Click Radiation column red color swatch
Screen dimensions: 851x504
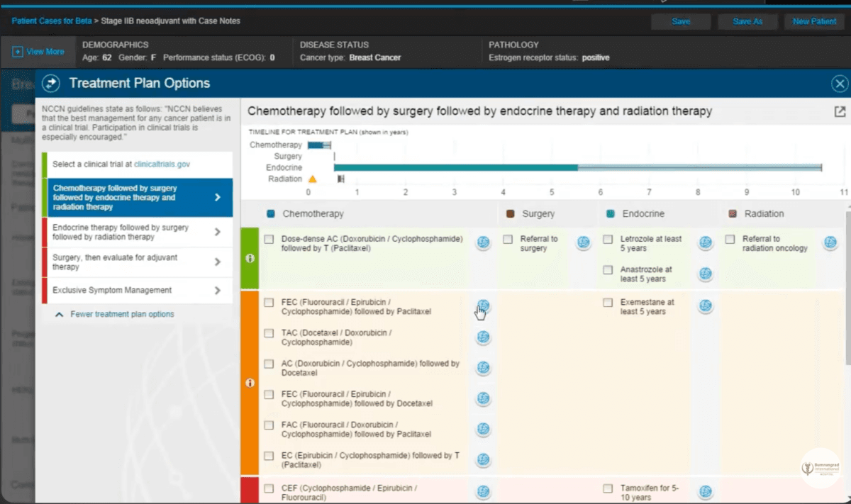click(x=733, y=213)
